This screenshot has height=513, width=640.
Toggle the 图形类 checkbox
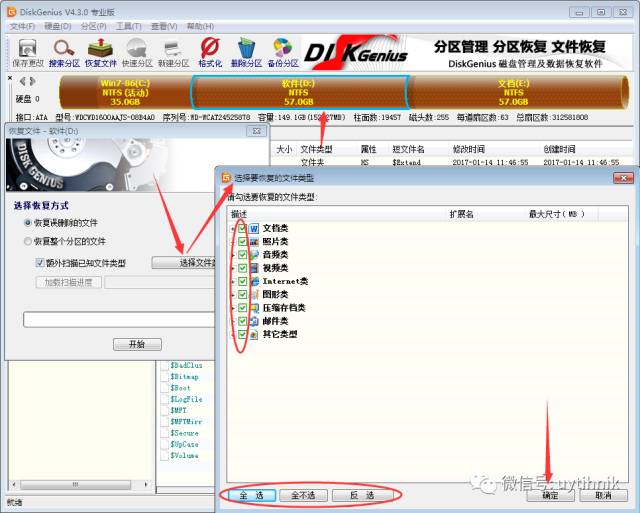[x=242, y=295]
